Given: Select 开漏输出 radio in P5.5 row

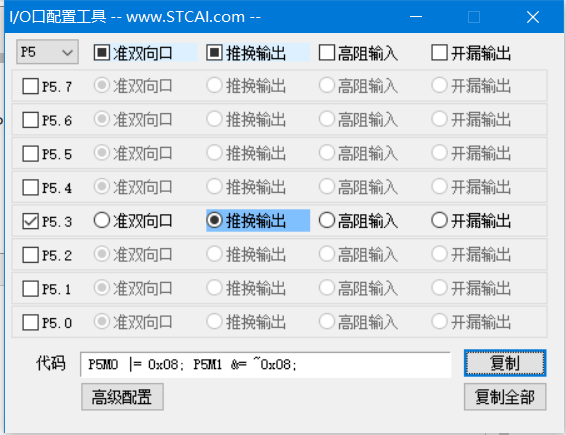Looking at the screenshot, I should tap(439, 153).
